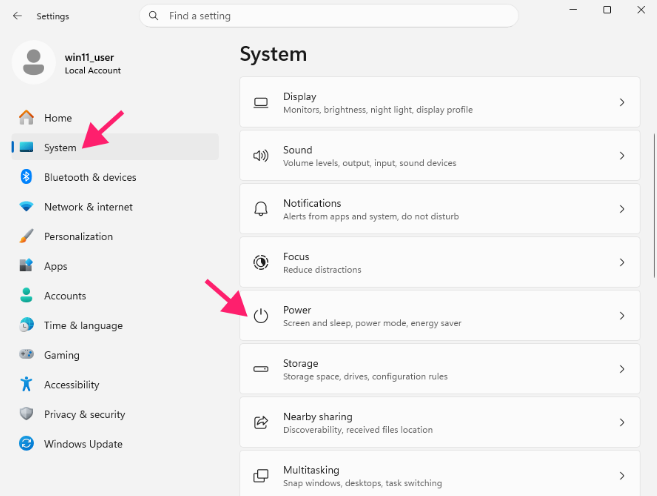The height and width of the screenshot is (496, 657).
Task: Expand Power row chevron
Action: click(622, 315)
